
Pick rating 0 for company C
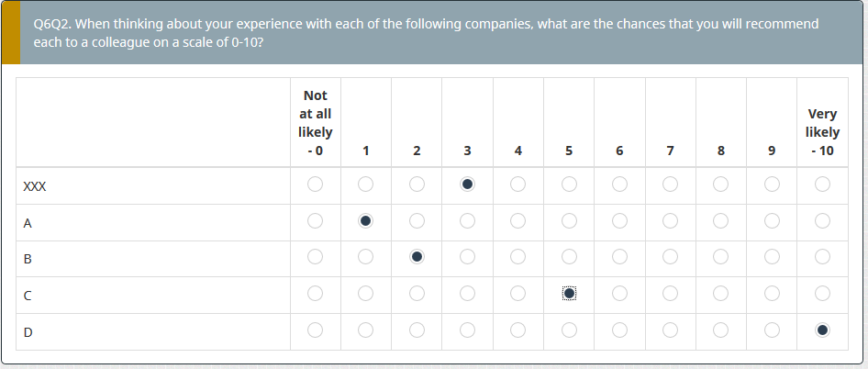click(315, 293)
